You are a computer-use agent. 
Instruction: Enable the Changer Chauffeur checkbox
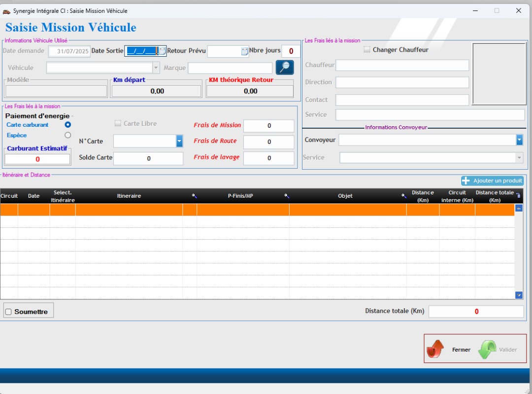point(366,50)
